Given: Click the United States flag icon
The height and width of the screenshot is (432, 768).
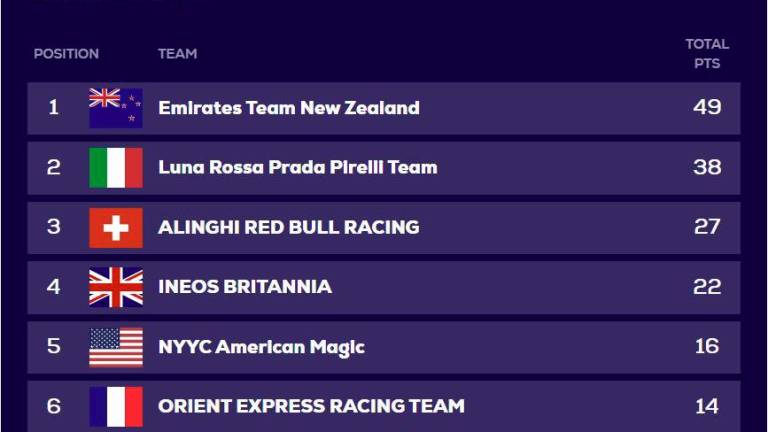Looking at the screenshot, I should click(x=116, y=347).
